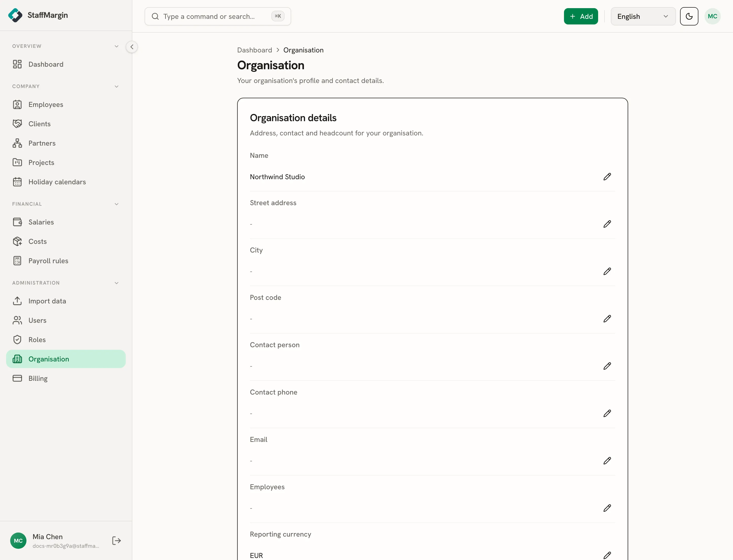Viewport: 733px width, 560px height.
Task: Select the Organisation sidebar item
Action: coord(66,359)
